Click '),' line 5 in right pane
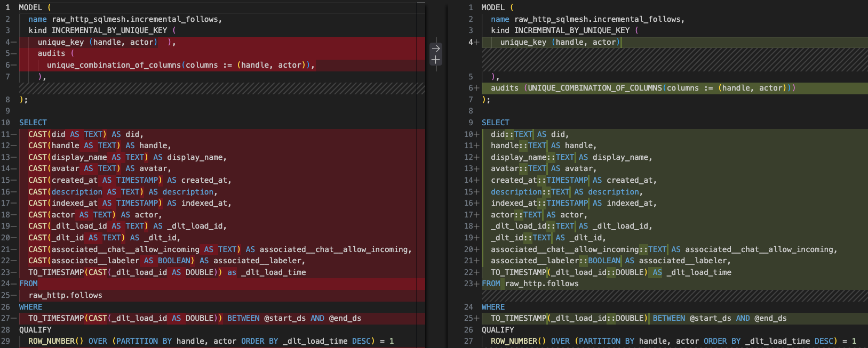The width and height of the screenshot is (868, 348). [x=496, y=77]
